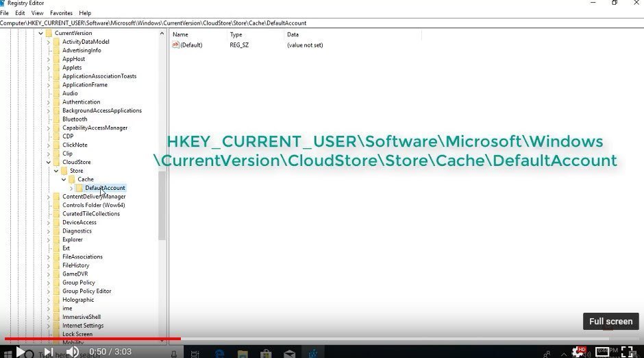
Task: Select the Applets key
Action: [72, 68]
